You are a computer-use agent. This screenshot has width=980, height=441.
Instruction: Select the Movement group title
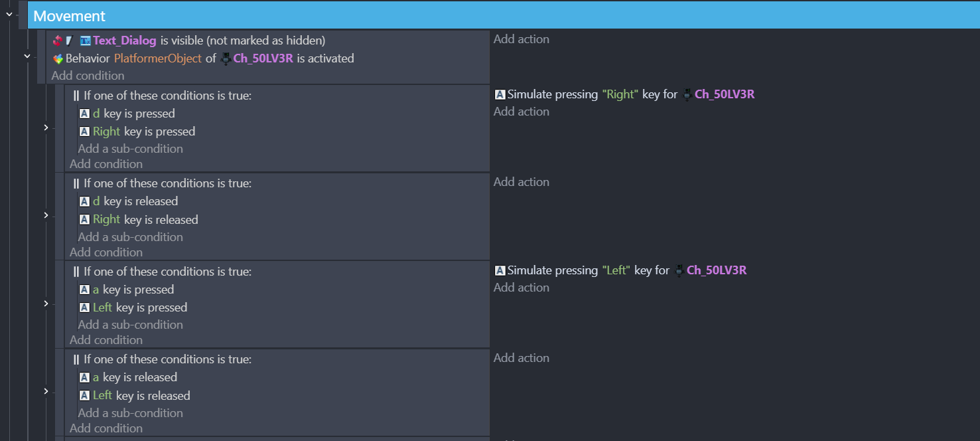coord(70,16)
